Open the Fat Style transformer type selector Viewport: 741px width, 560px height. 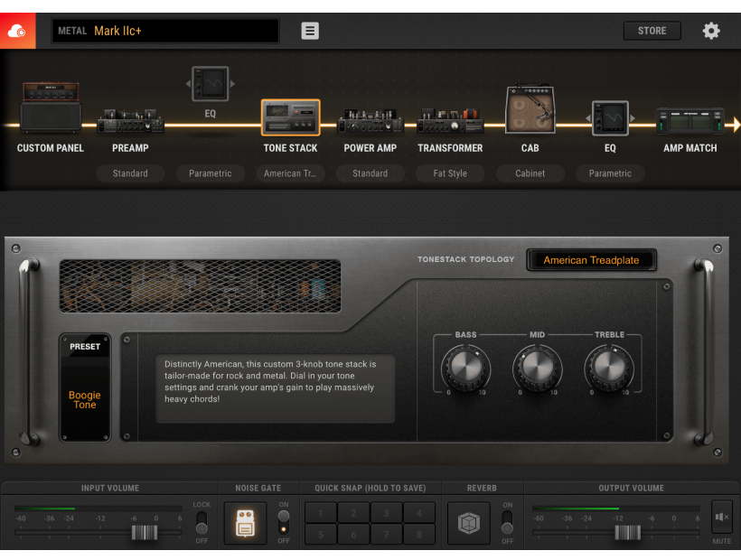pyautogui.click(x=450, y=173)
